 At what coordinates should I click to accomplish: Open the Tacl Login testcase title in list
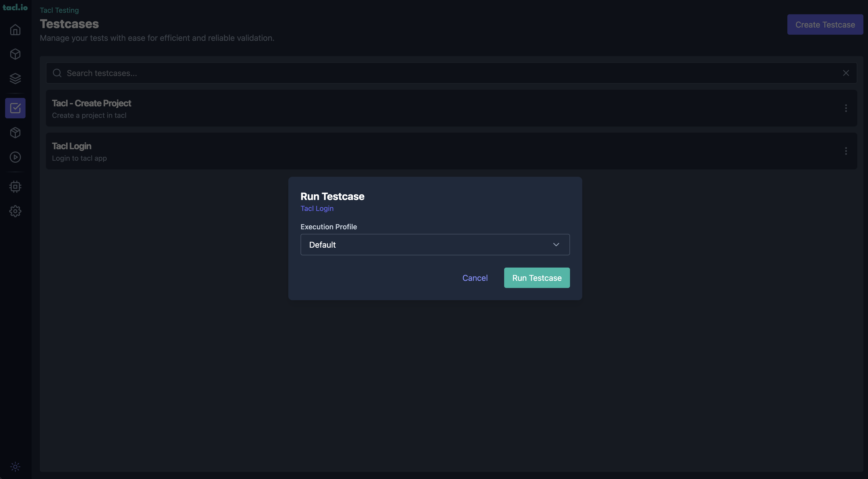(x=71, y=146)
